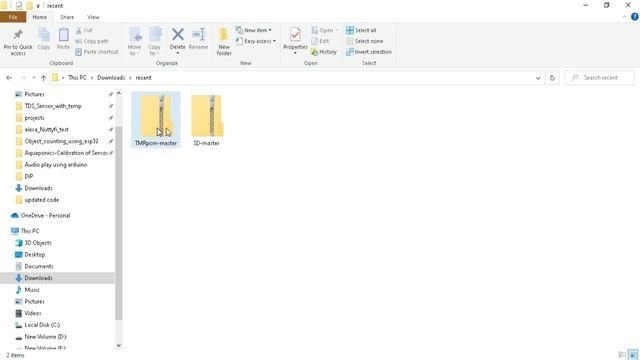Open New Volume (D:) in sidebar
This screenshot has height=360, width=640.
[x=45, y=337]
